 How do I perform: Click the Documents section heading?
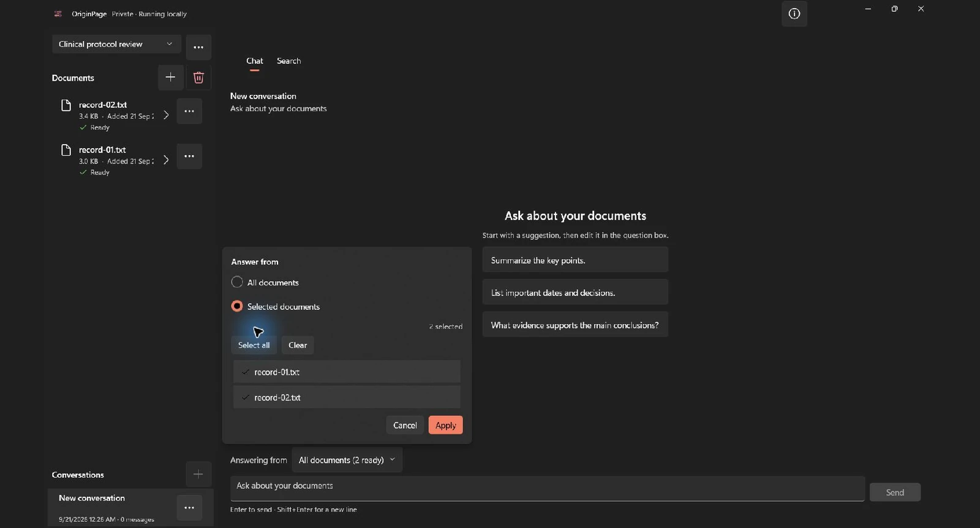73,78
